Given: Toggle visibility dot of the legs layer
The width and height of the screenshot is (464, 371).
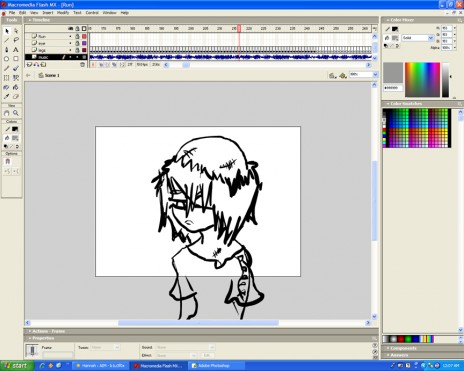Looking at the screenshot, I should [x=70, y=50].
